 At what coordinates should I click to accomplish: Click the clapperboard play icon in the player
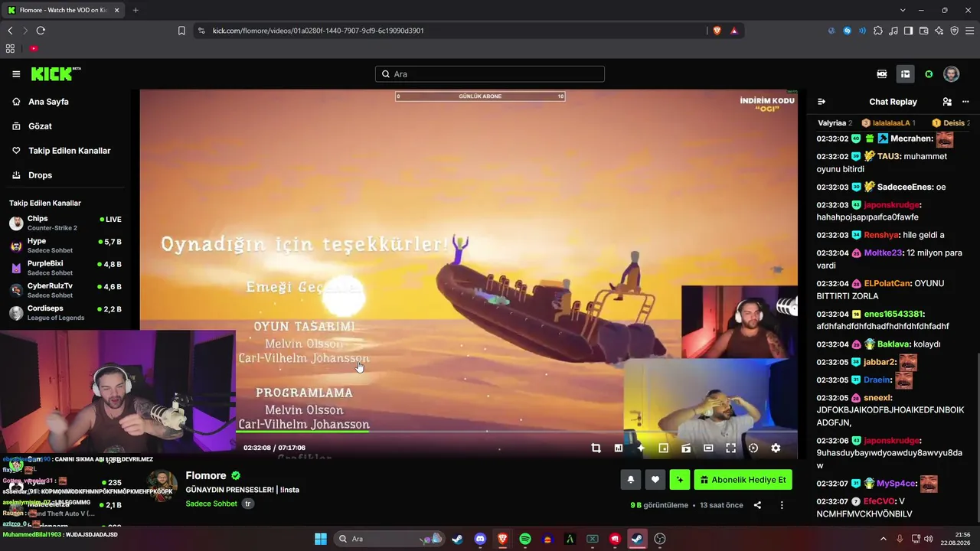coord(686,448)
